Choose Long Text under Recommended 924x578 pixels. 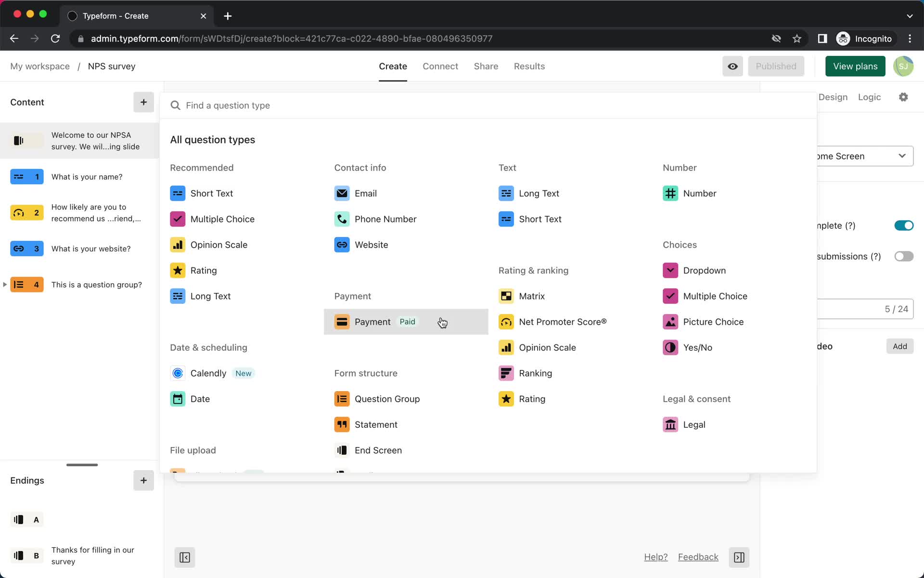coord(200,296)
